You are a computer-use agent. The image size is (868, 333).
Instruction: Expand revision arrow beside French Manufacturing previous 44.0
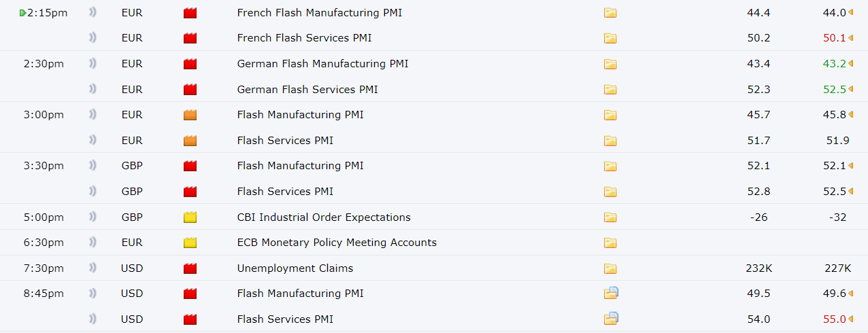tap(851, 13)
